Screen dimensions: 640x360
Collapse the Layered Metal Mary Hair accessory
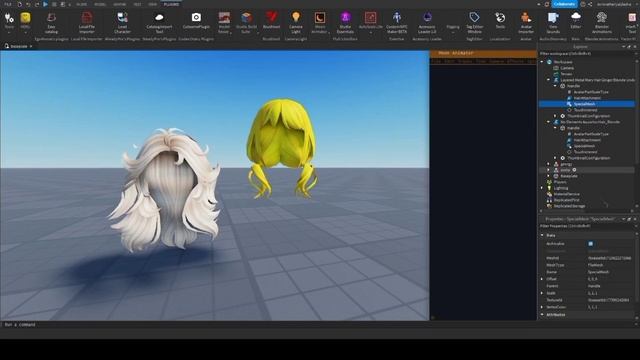point(549,80)
